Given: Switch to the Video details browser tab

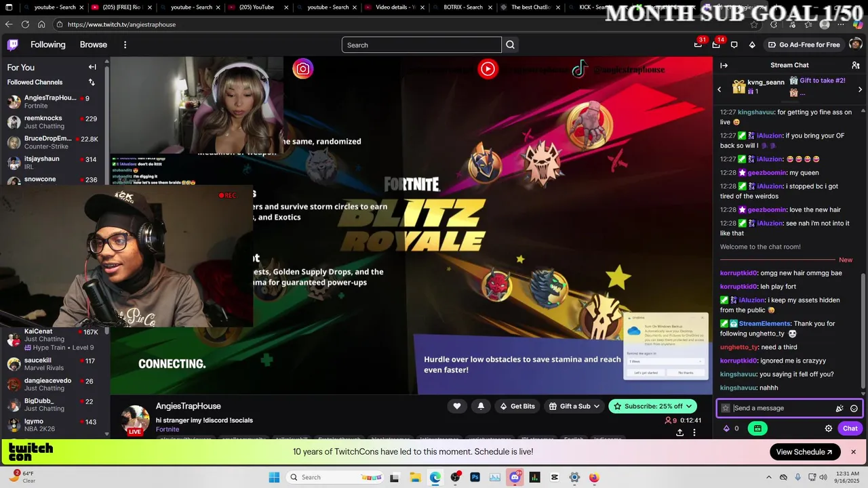Looking at the screenshot, I should [395, 7].
